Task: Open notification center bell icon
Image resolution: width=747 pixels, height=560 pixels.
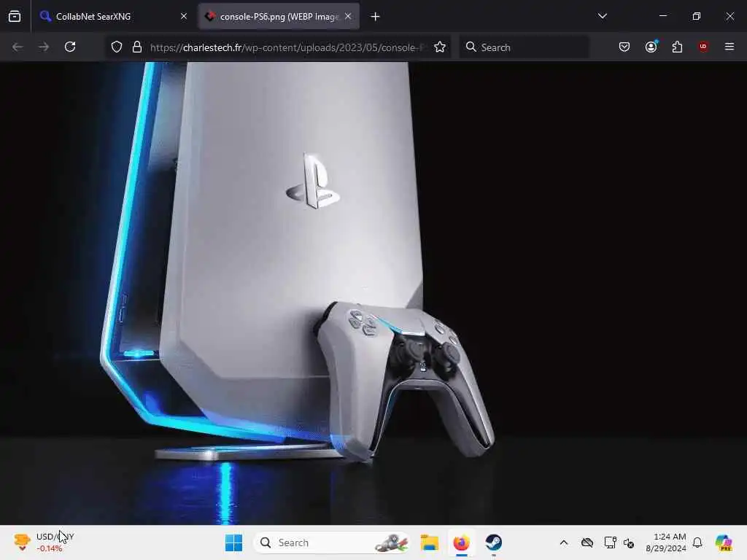Action: coord(697,542)
